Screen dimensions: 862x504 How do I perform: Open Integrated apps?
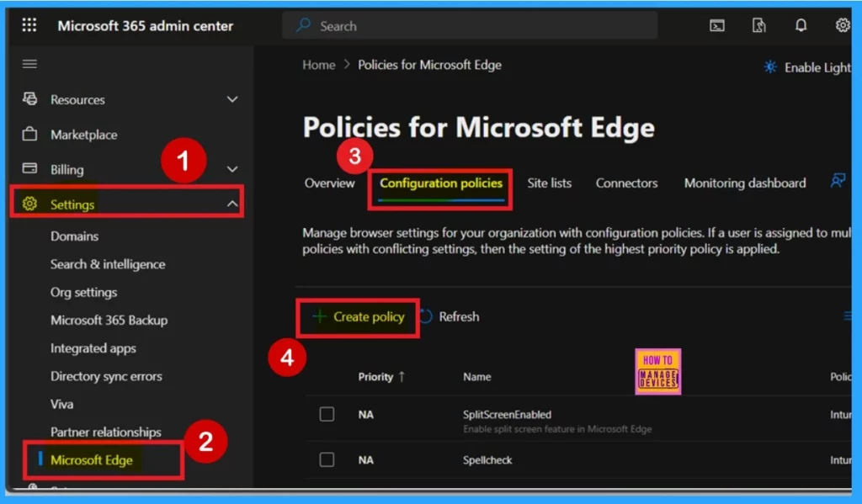coord(93,347)
